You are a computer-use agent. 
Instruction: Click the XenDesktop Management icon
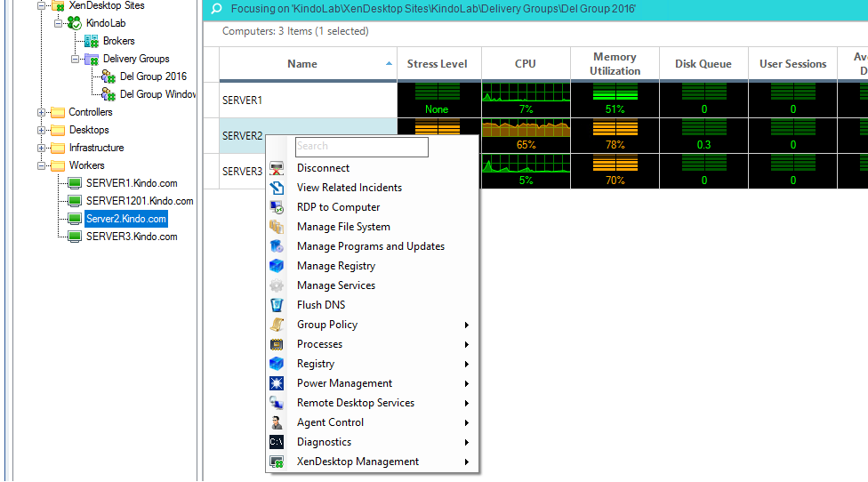coord(277,462)
